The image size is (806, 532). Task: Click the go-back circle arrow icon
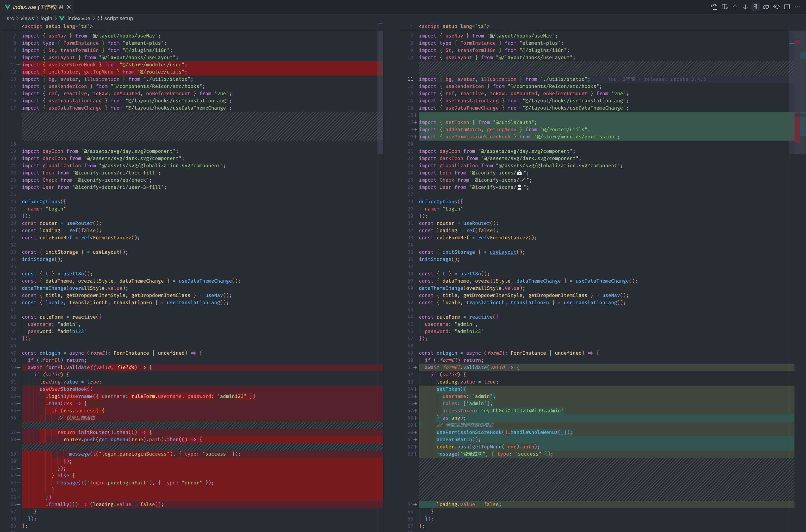point(776,7)
